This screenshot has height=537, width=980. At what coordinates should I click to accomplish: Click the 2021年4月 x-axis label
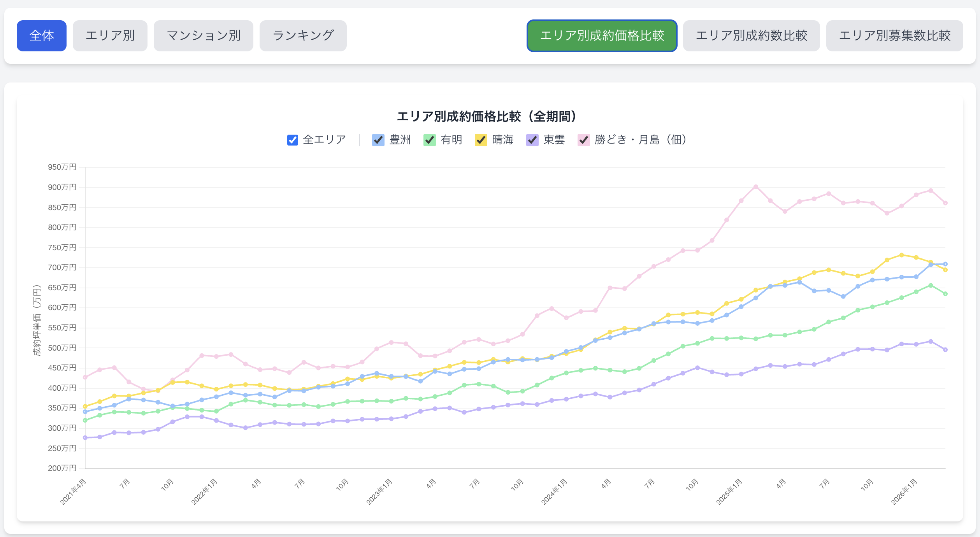[74, 492]
